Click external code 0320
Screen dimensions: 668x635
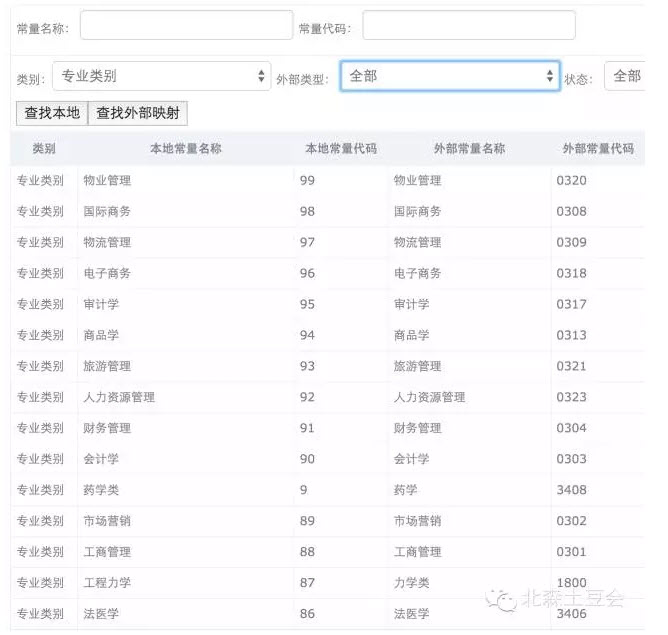(x=571, y=181)
